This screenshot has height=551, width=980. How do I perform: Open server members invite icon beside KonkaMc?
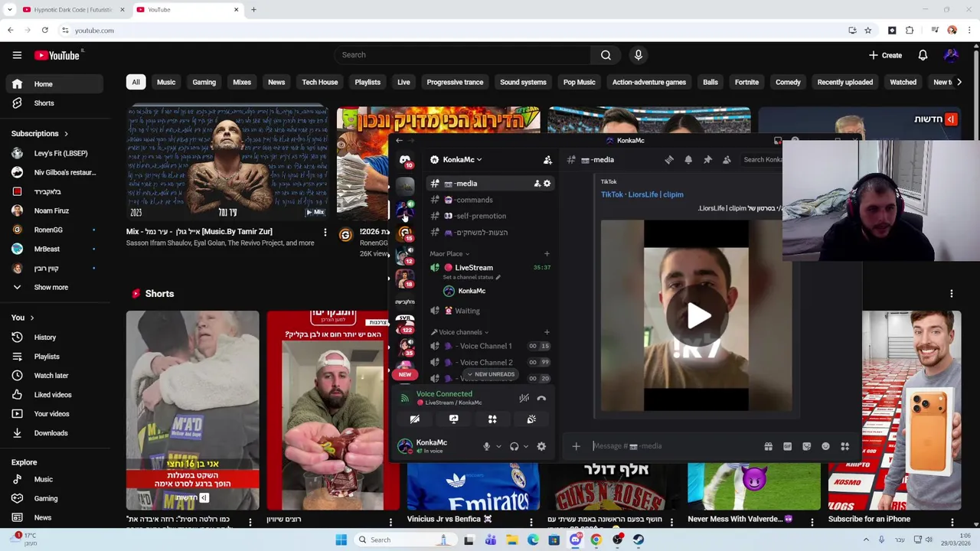(x=547, y=160)
